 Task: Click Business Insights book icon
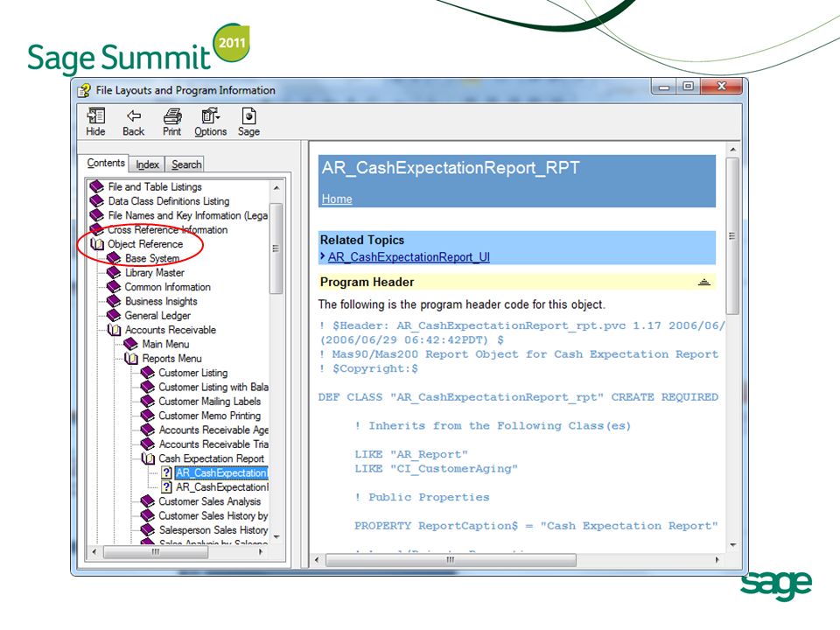[114, 301]
